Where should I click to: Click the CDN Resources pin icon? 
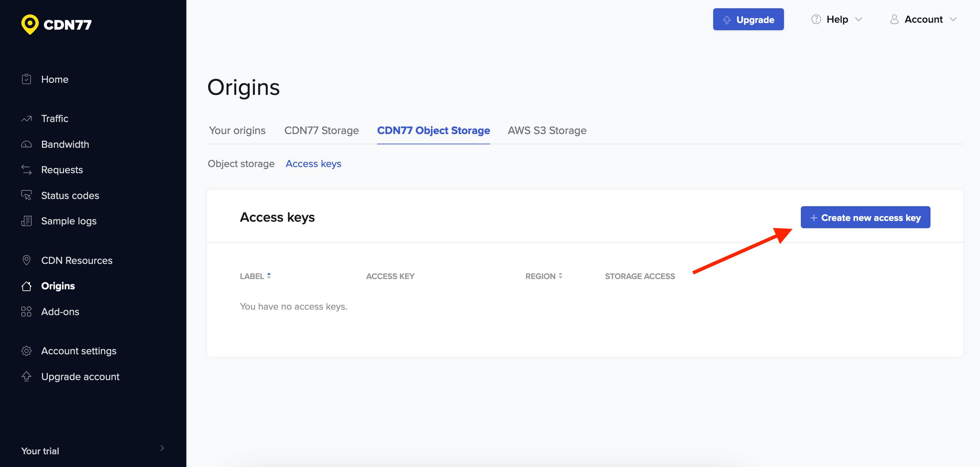click(26, 260)
